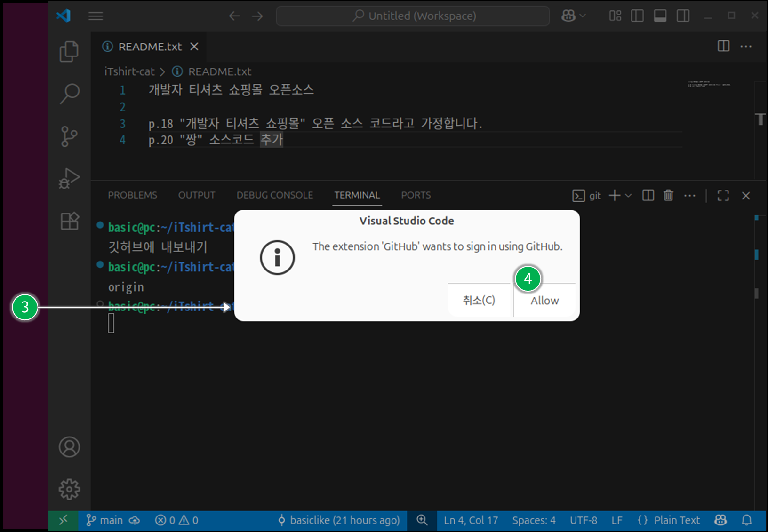Open the Explorer view in activity bar
Image resolution: width=768 pixels, height=532 pixels.
[69, 51]
